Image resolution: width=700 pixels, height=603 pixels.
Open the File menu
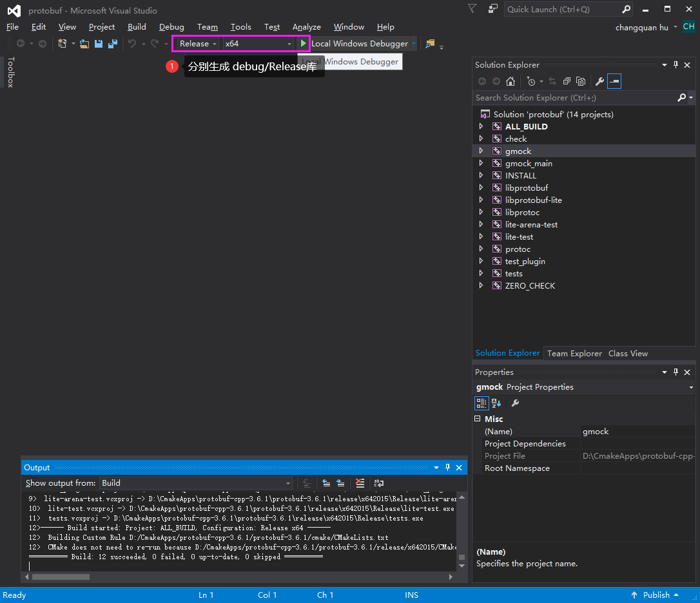point(12,27)
